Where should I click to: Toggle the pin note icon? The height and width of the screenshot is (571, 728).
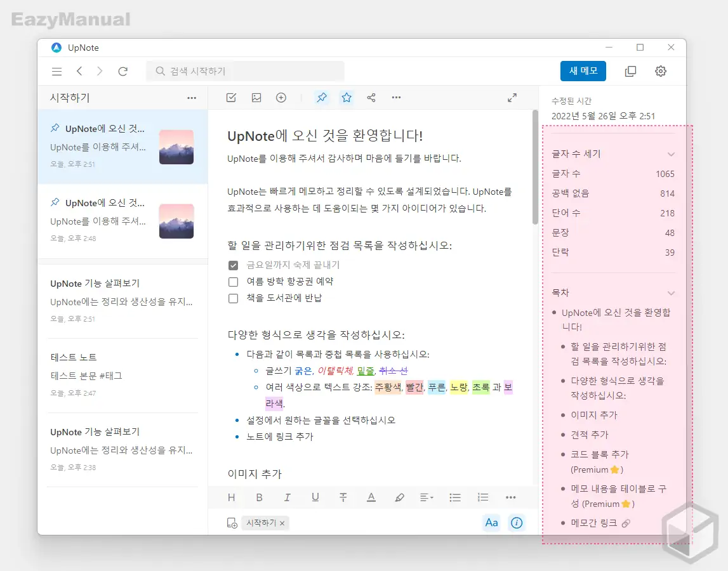click(x=322, y=98)
